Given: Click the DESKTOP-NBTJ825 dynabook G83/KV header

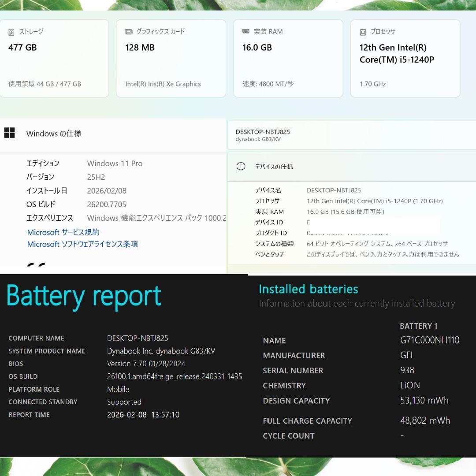Looking at the screenshot, I should [x=263, y=135].
